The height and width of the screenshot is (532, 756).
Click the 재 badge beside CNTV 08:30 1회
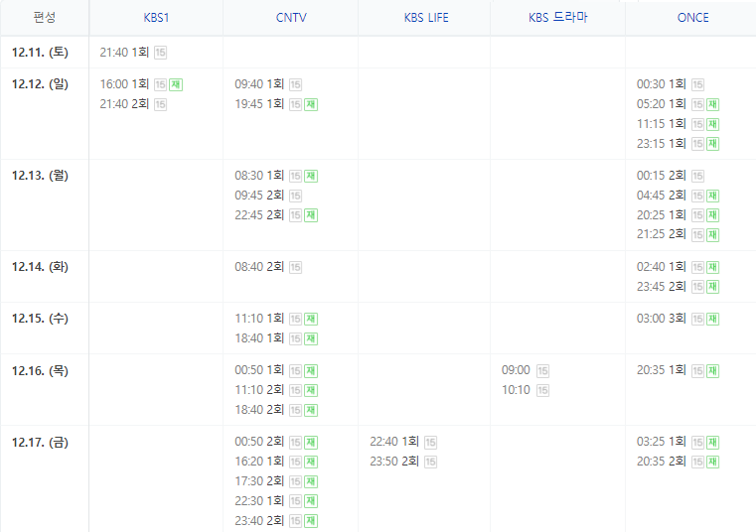(311, 176)
